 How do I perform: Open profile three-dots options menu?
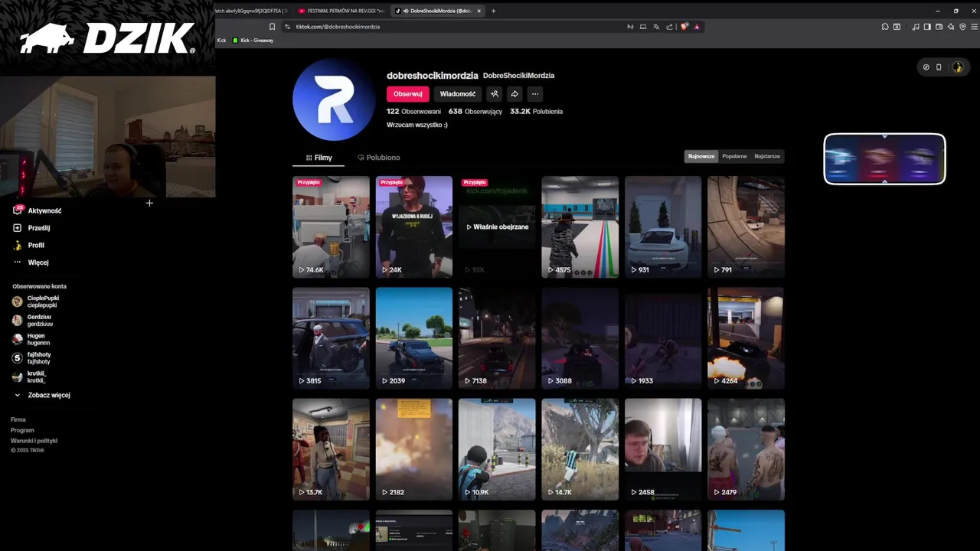click(535, 94)
